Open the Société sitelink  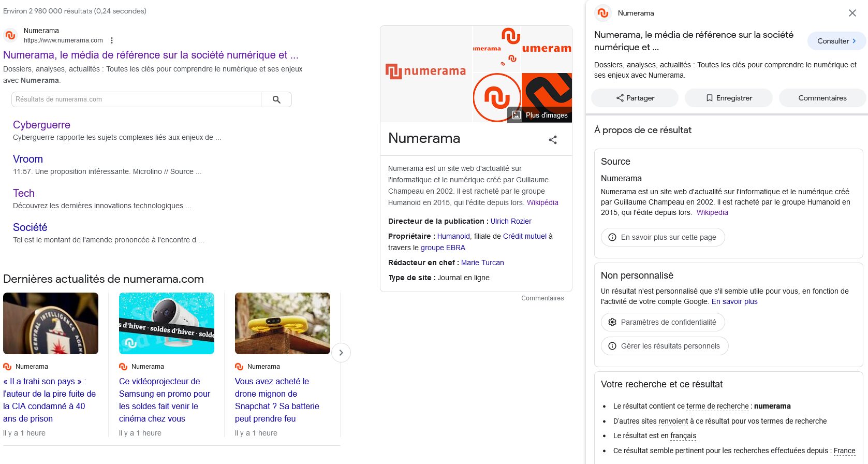(x=30, y=227)
